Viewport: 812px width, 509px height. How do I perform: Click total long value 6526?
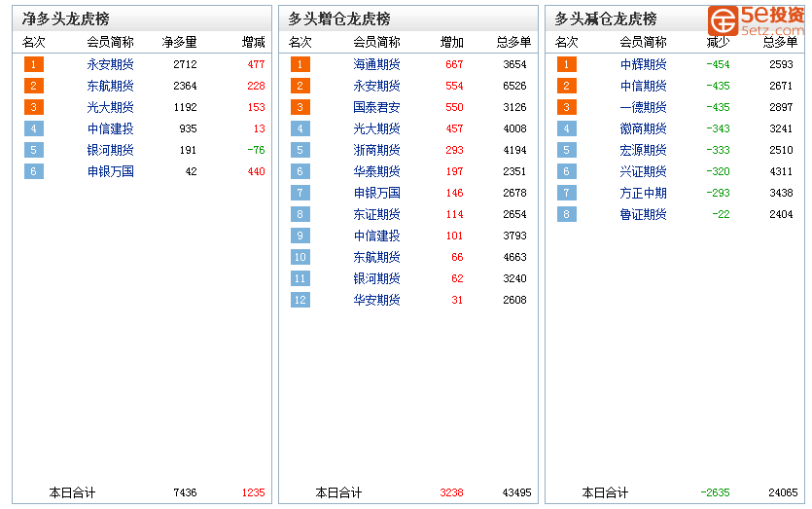(514, 86)
